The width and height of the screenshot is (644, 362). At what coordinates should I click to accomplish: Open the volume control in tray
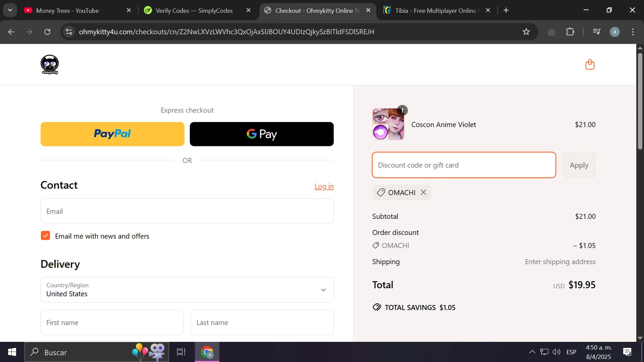(x=556, y=352)
